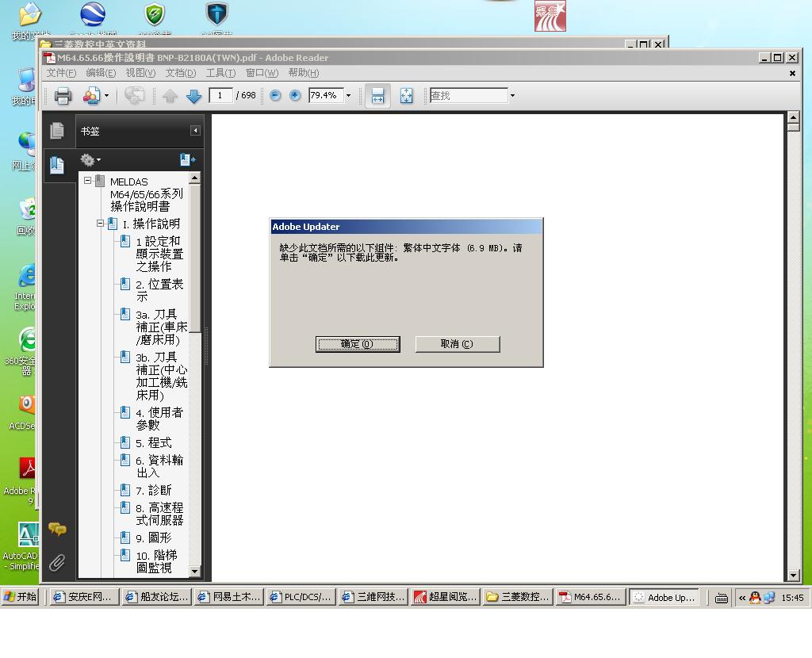The width and height of the screenshot is (812, 658).
Task: Click 确定 in Adobe Updater dialog
Action: [358, 344]
